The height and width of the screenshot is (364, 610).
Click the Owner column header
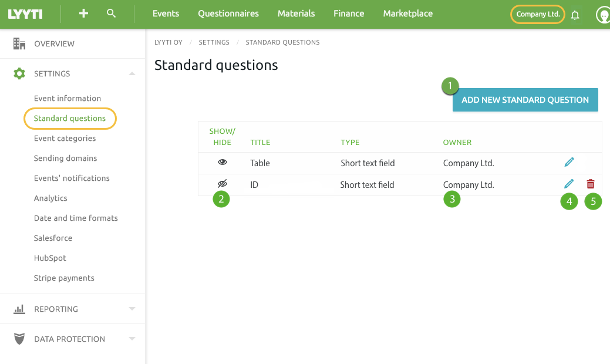tap(457, 142)
